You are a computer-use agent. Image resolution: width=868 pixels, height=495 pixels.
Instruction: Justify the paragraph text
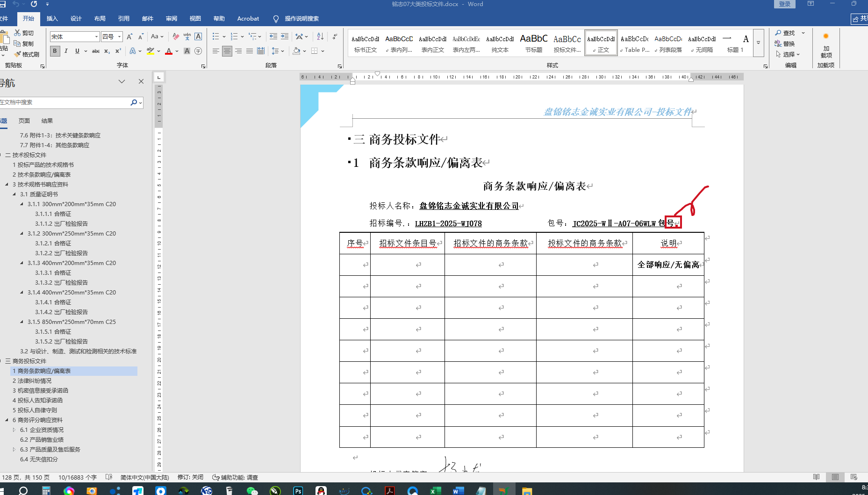[x=250, y=51]
